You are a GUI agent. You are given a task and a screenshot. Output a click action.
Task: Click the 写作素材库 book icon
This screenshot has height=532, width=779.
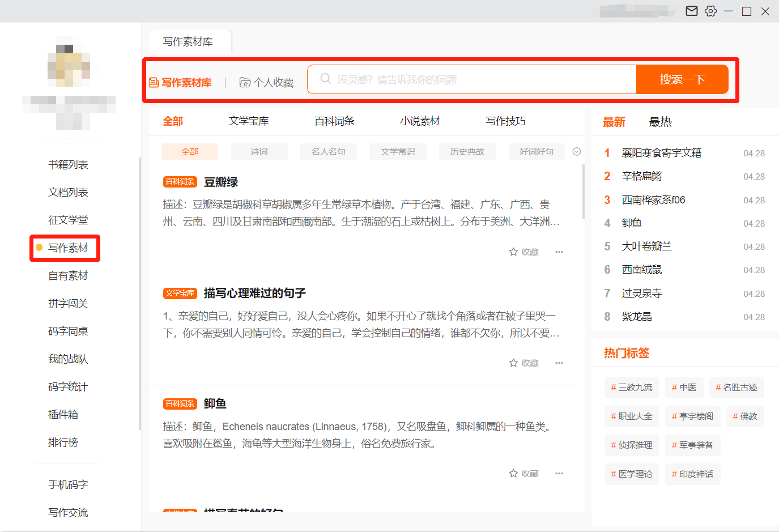154,83
